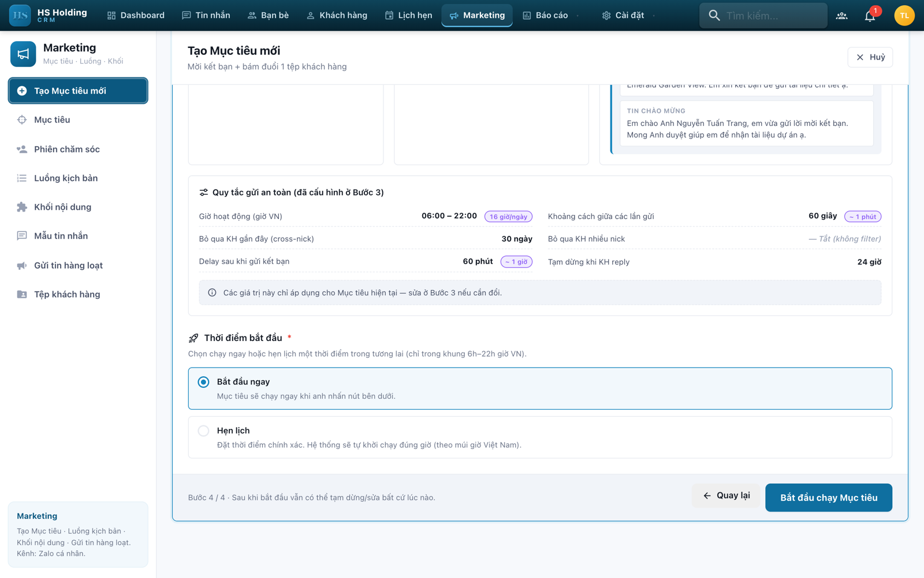Click the 24 giờ value

pos(869,262)
